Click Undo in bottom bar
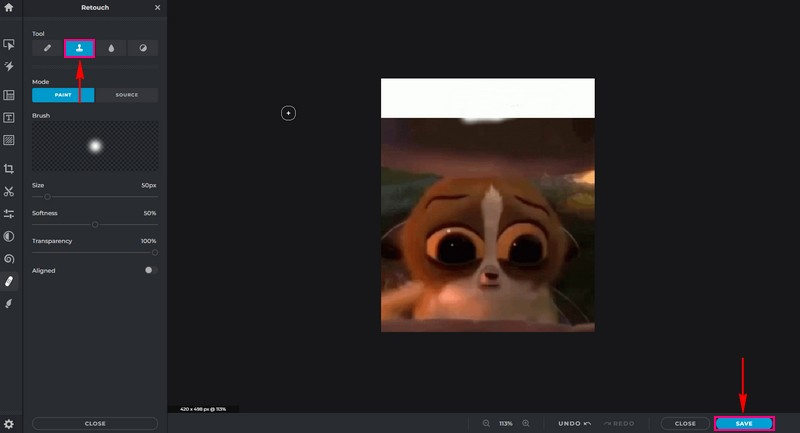The image size is (800, 433). [x=574, y=423]
